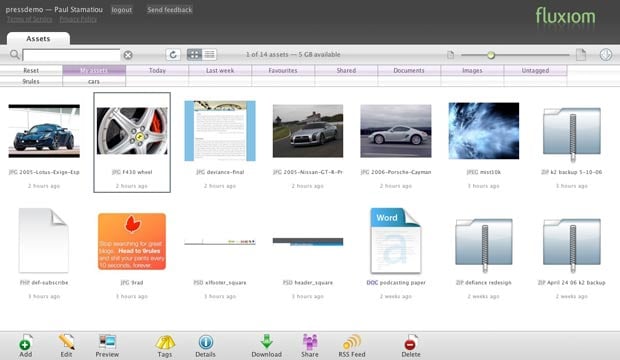Viewport: 620px width, 360px height.
Task: Select the 2005-Nissan-GT-R thumbnail
Action: click(308, 131)
